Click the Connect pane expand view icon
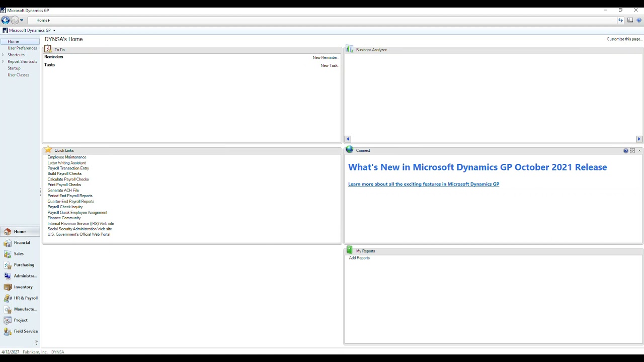This screenshot has width=644, height=362. pyautogui.click(x=632, y=151)
